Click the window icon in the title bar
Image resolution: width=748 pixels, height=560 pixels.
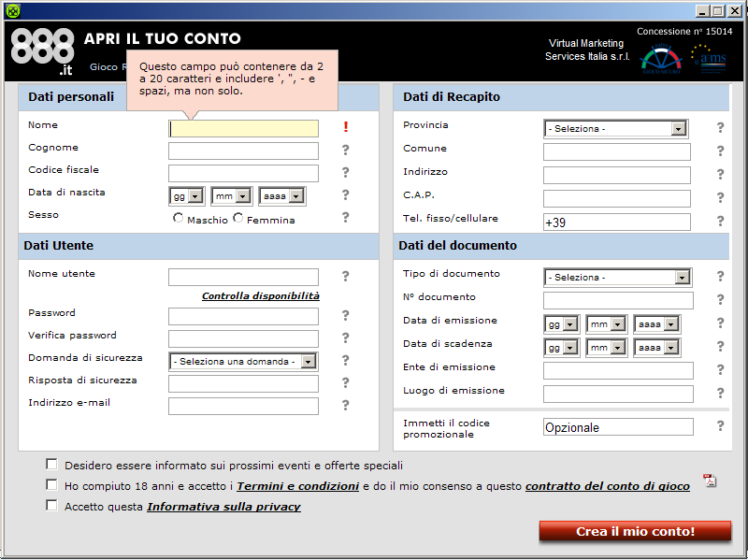point(13,11)
